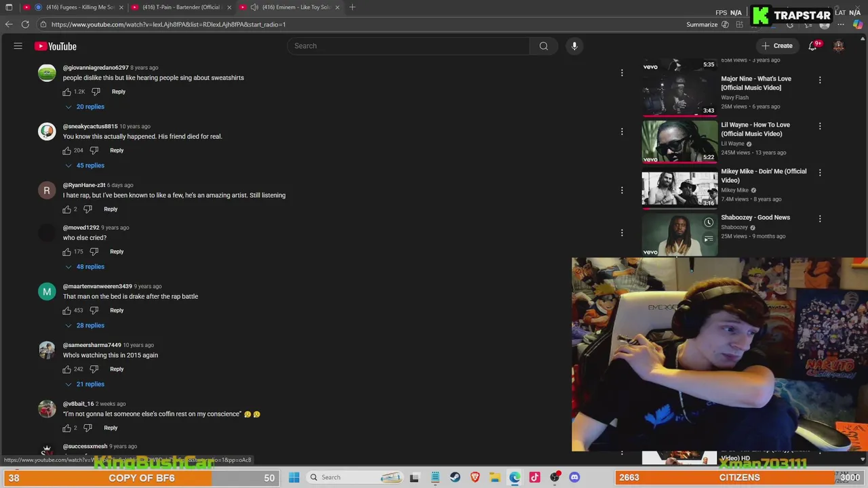
Task: Open a new browser tab
Action: tap(352, 7)
